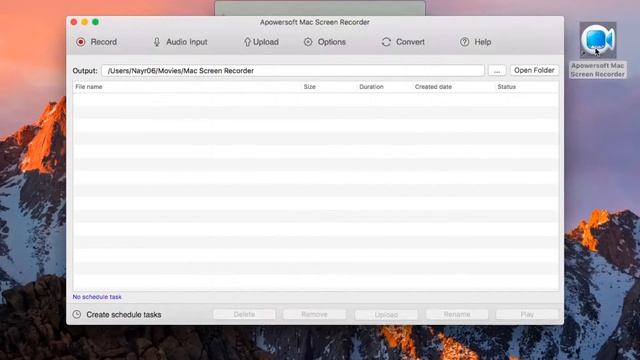Sort by Created date column header

[433, 87]
